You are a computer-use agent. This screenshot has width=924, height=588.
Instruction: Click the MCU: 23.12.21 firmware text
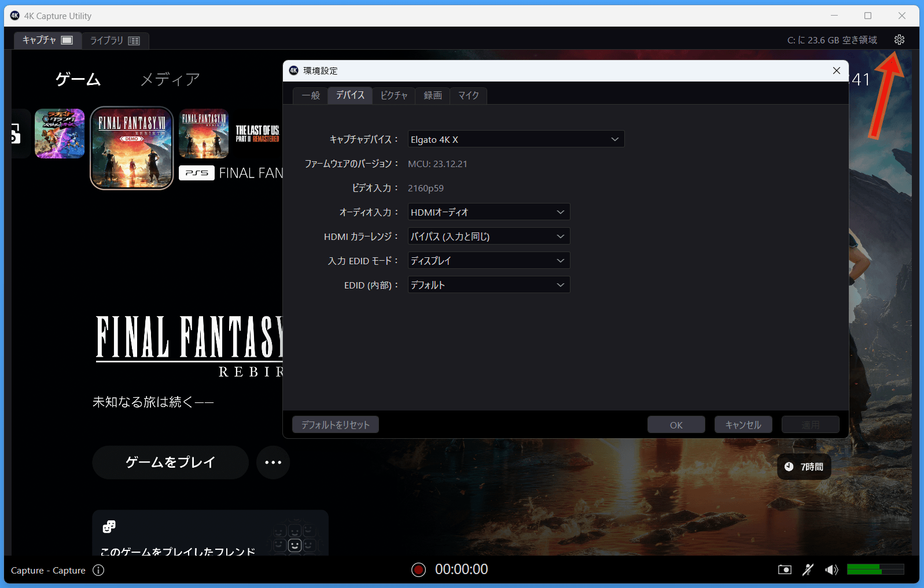pyautogui.click(x=437, y=164)
